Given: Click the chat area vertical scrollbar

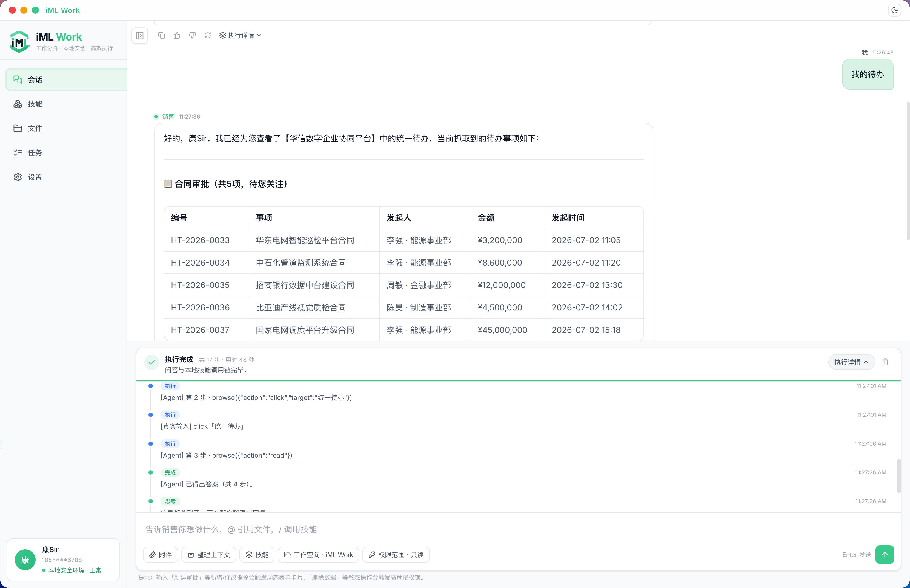Looking at the screenshot, I should point(908,171).
